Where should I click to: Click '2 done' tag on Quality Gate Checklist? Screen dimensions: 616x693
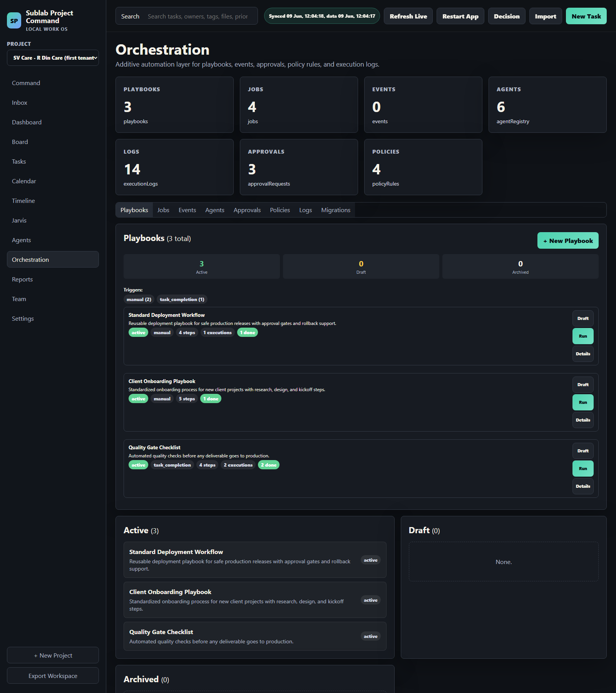click(269, 465)
